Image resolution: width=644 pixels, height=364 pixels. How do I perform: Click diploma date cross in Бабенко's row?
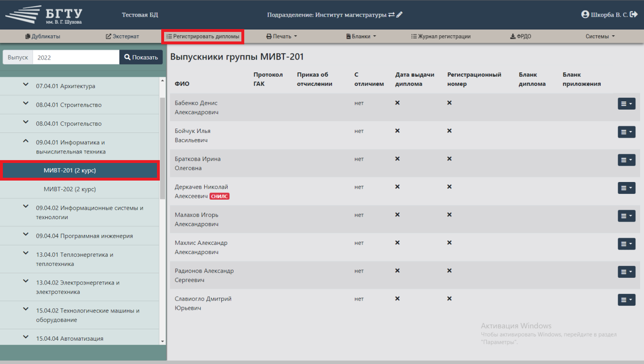coord(397,103)
